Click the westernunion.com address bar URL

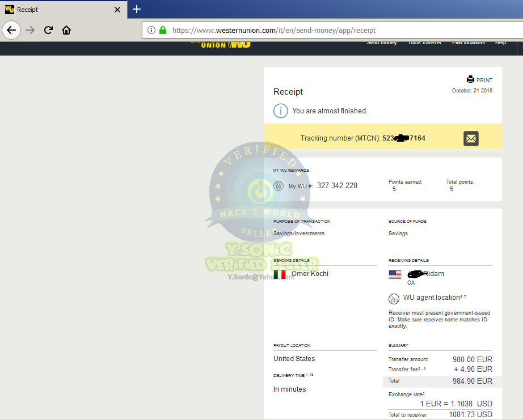pyautogui.click(x=274, y=31)
